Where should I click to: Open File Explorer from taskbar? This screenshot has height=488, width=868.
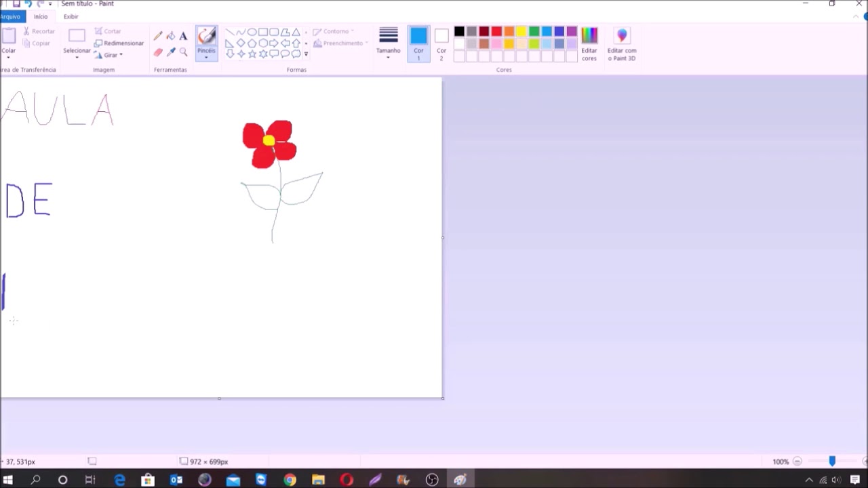tap(318, 480)
